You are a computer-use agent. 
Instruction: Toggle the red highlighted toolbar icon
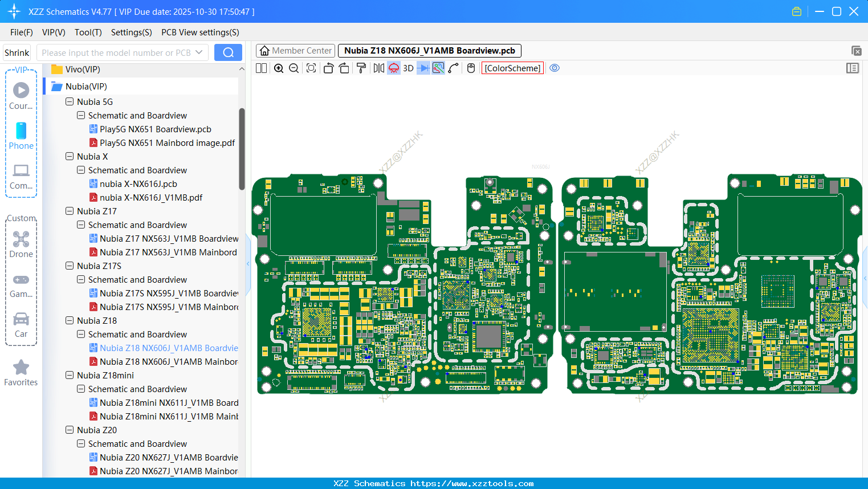pyautogui.click(x=394, y=68)
